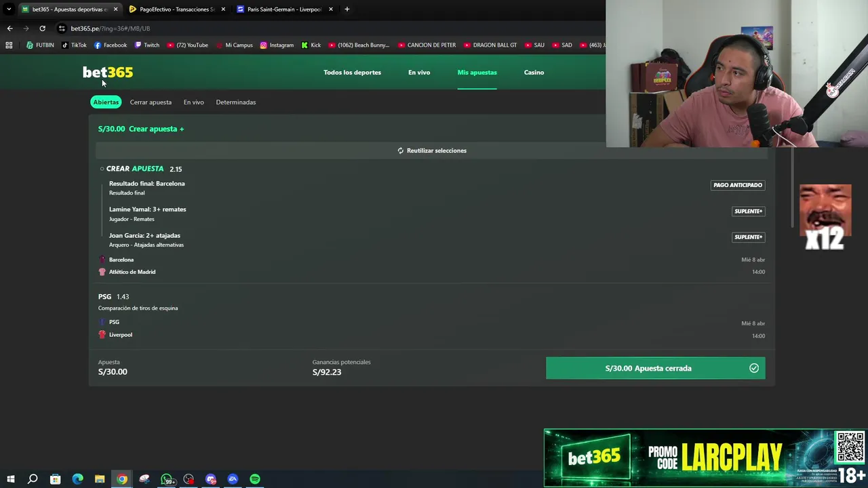The height and width of the screenshot is (488, 868).
Task: Go back using browser back arrow
Action: [9, 28]
